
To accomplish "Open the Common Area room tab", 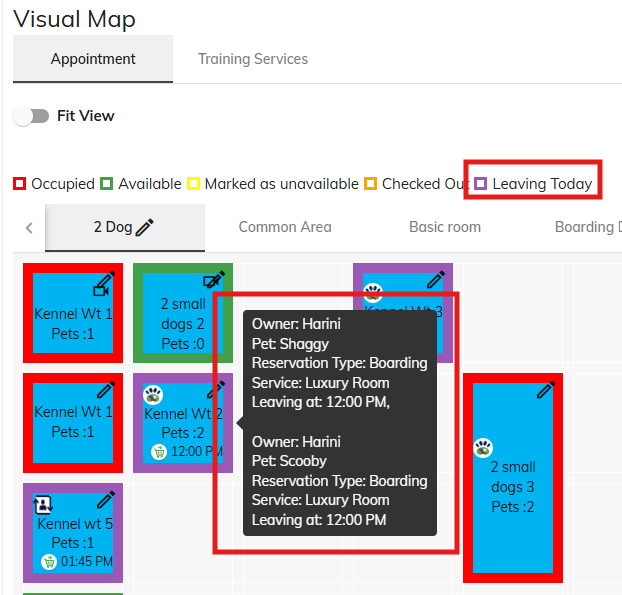I will (285, 227).
